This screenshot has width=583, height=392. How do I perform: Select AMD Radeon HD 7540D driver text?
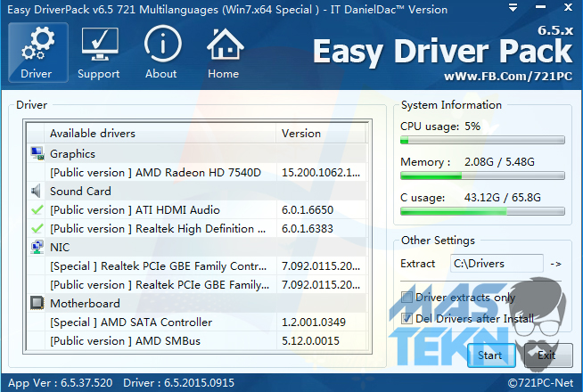(x=156, y=173)
